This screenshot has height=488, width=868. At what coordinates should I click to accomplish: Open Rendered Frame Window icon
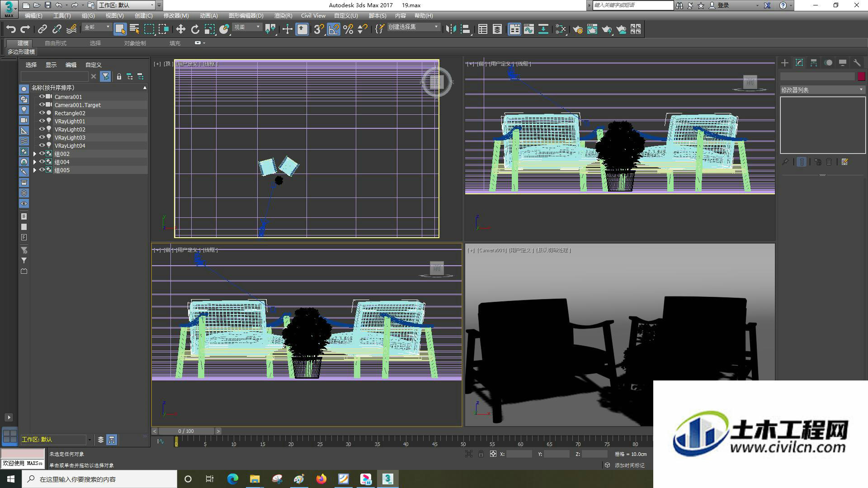coord(592,29)
